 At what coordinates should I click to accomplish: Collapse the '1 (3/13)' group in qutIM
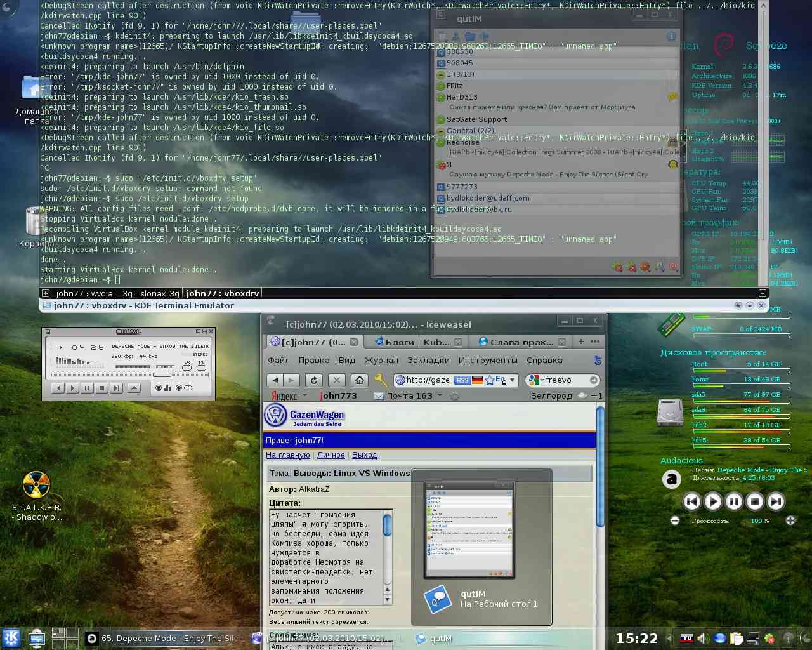click(441, 74)
